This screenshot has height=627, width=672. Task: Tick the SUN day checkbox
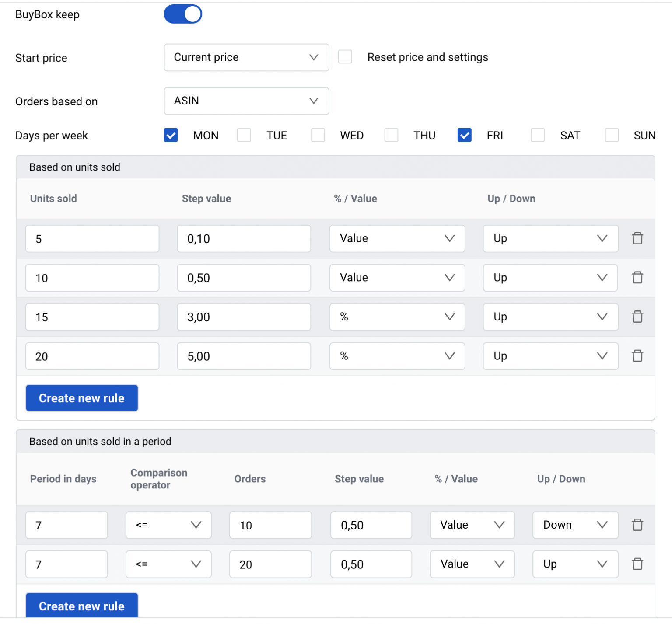[612, 135]
